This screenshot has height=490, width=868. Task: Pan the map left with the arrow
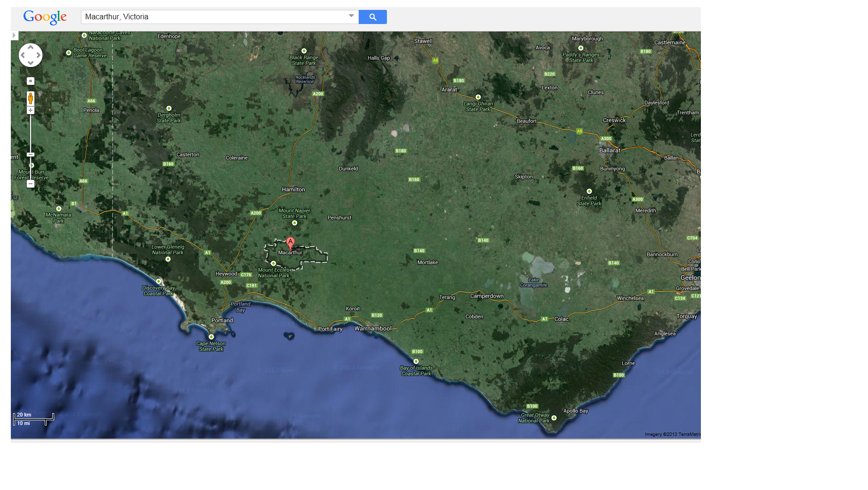click(23, 55)
